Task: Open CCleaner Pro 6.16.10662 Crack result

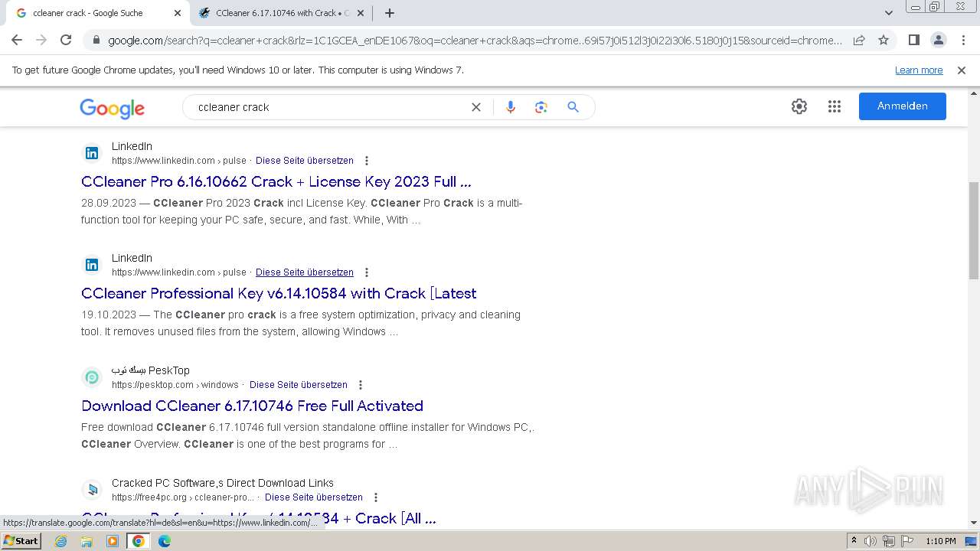Action: pyautogui.click(x=276, y=182)
